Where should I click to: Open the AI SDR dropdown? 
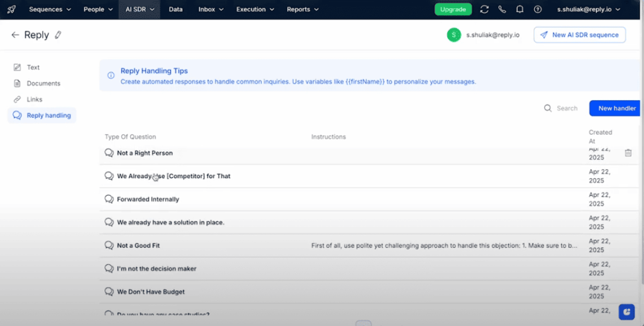click(140, 9)
